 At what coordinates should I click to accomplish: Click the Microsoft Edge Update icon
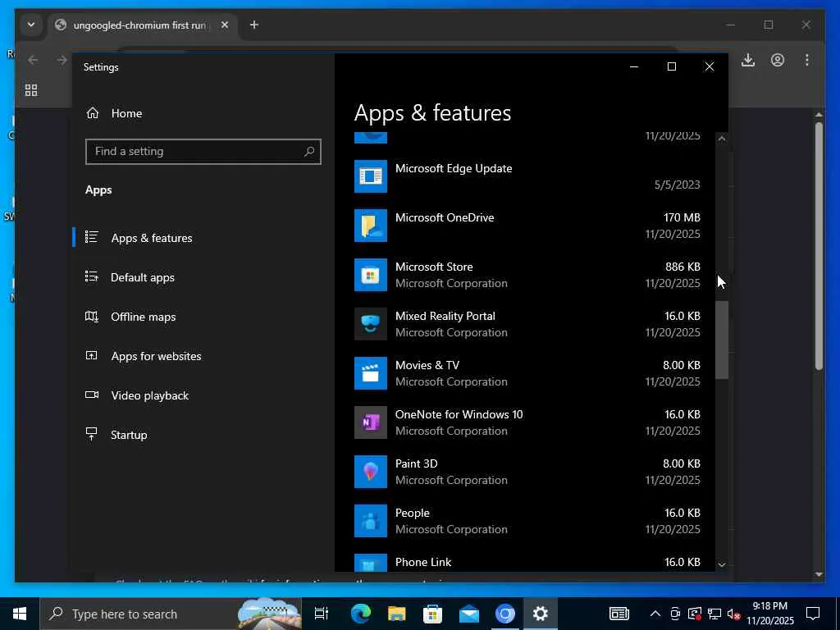pos(370,176)
